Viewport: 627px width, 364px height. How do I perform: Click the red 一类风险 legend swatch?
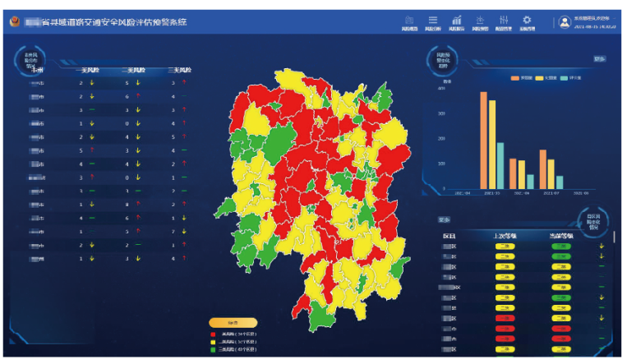point(213,334)
